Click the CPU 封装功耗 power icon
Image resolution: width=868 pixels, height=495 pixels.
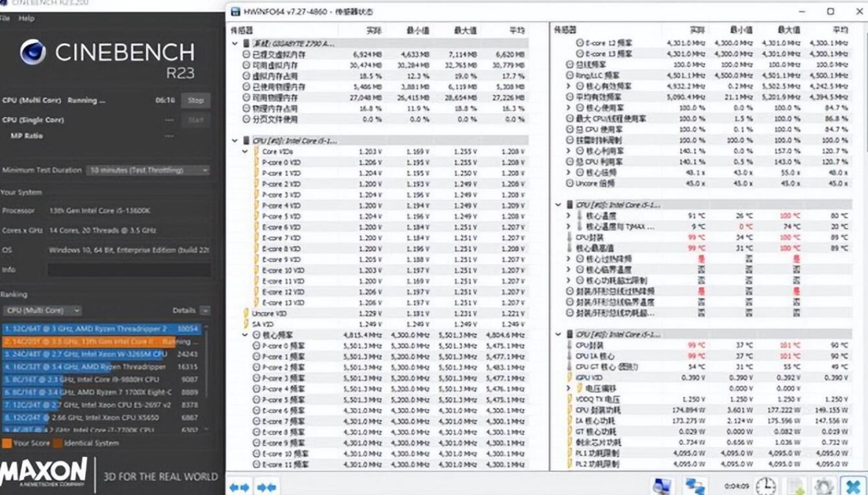coord(570,410)
